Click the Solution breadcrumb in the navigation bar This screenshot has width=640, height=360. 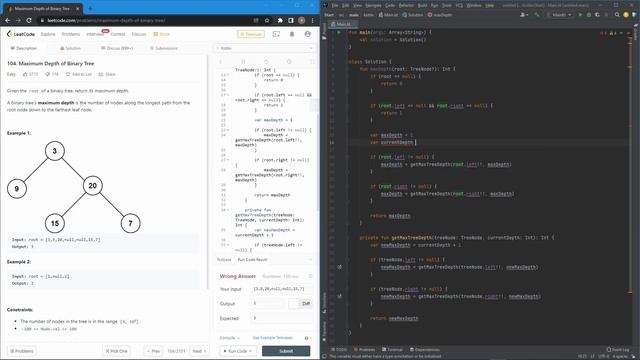tap(413, 15)
